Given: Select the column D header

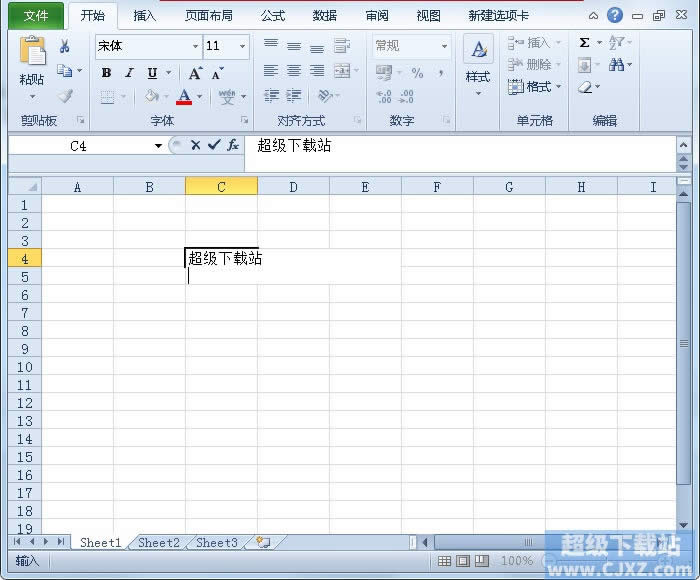Looking at the screenshot, I should pyautogui.click(x=293, y=187).
